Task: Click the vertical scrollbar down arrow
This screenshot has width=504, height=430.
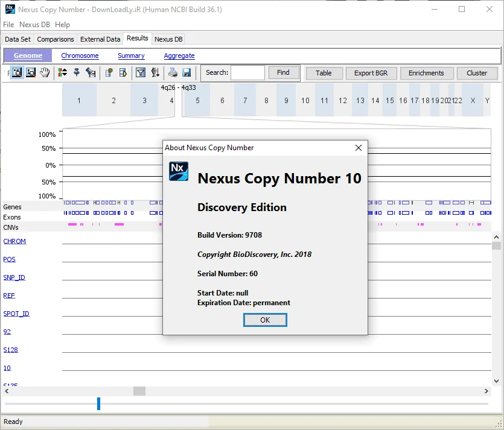Action: (x=496, y=381)
